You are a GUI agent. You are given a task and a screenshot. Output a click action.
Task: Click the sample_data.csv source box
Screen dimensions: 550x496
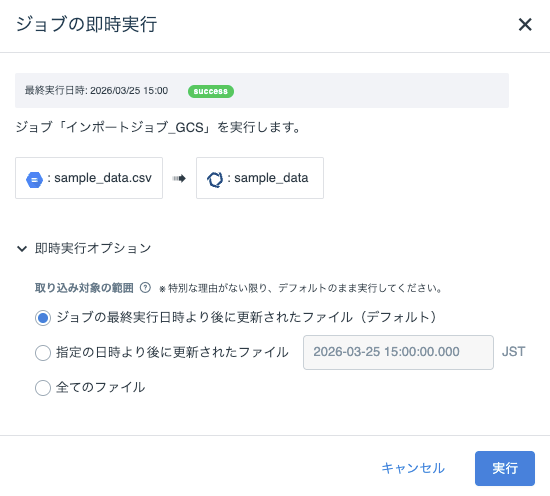click(89, 178)
